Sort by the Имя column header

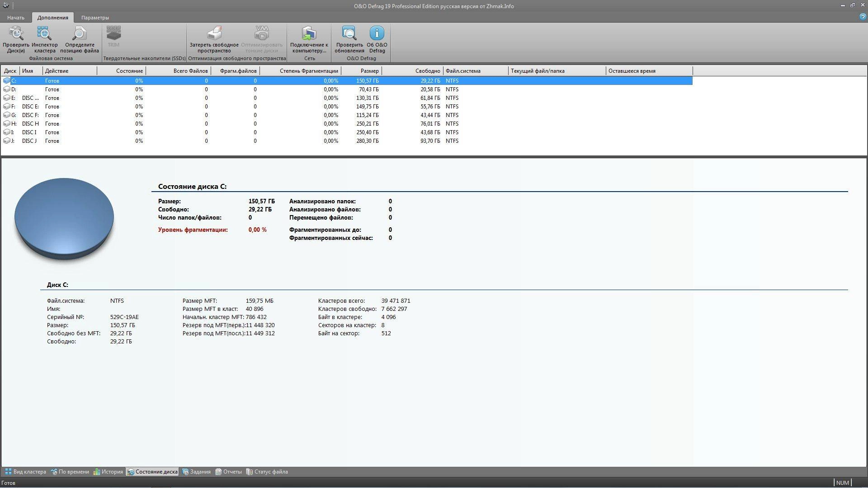[x=31, y=71]
